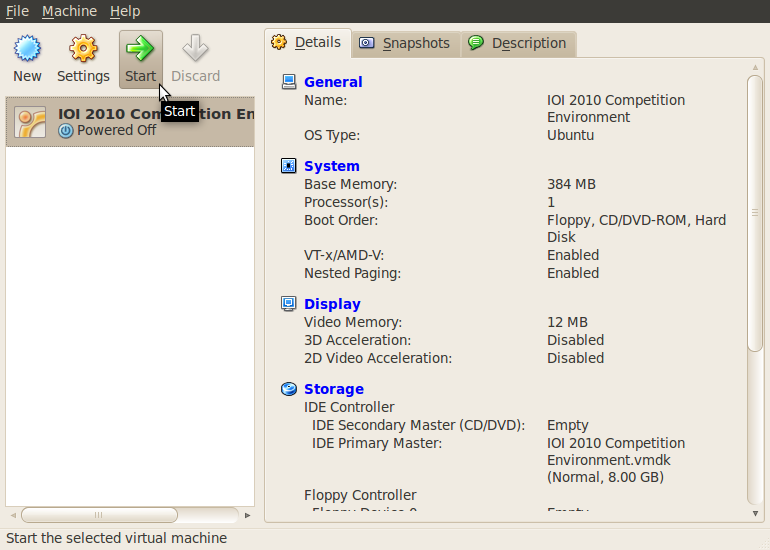The width and height of the screenshot is (770, 550).
Task: Click the Storage section disk icon
Action: point(289,389)
